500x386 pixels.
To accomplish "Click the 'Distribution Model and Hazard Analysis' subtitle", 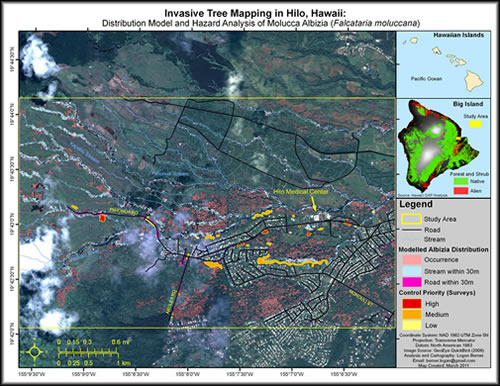I will (x=261, y=24).
